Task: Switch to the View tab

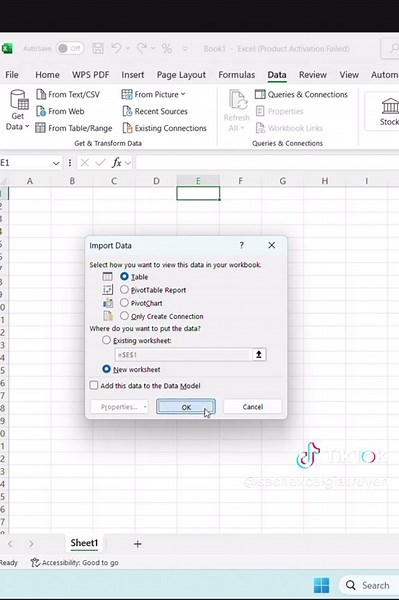Action: click(349, 75)
